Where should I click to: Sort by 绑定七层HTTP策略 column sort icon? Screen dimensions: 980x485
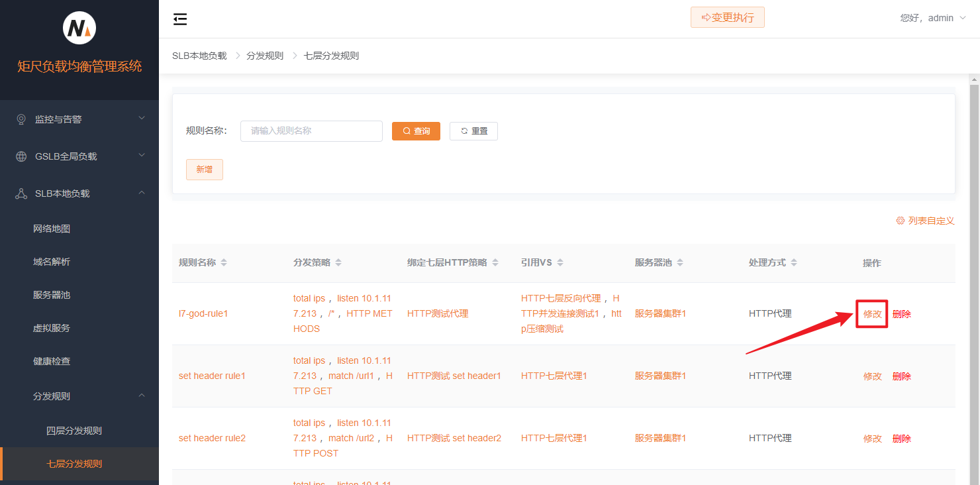pos(495,263)
